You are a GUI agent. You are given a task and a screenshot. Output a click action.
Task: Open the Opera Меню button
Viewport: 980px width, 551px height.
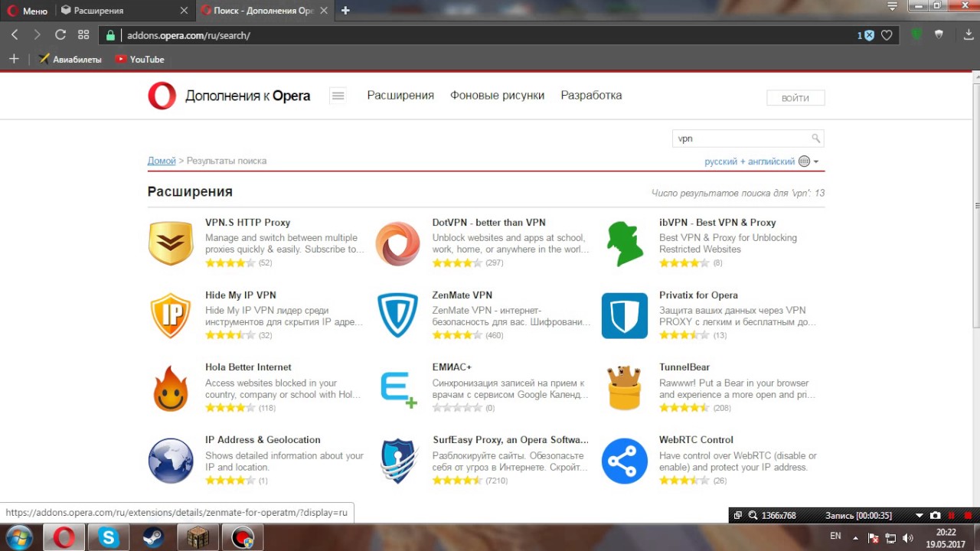28,11
